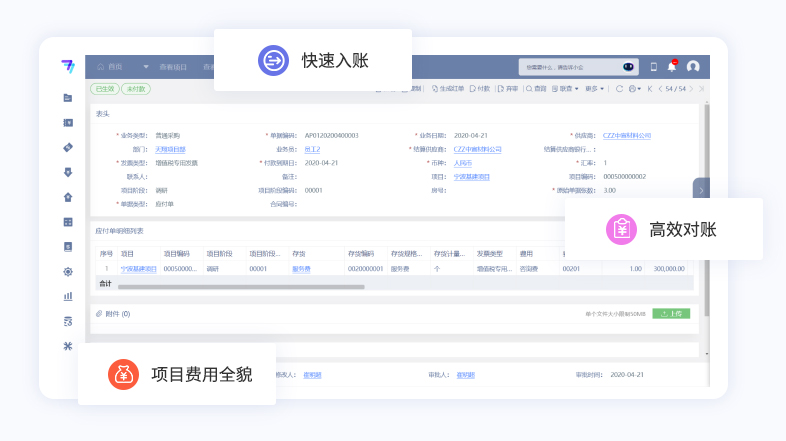Image resolution: width=786 pixels, height=441 pixels.
Task: Open the 查看项目 tab
Action: point(172,67)
